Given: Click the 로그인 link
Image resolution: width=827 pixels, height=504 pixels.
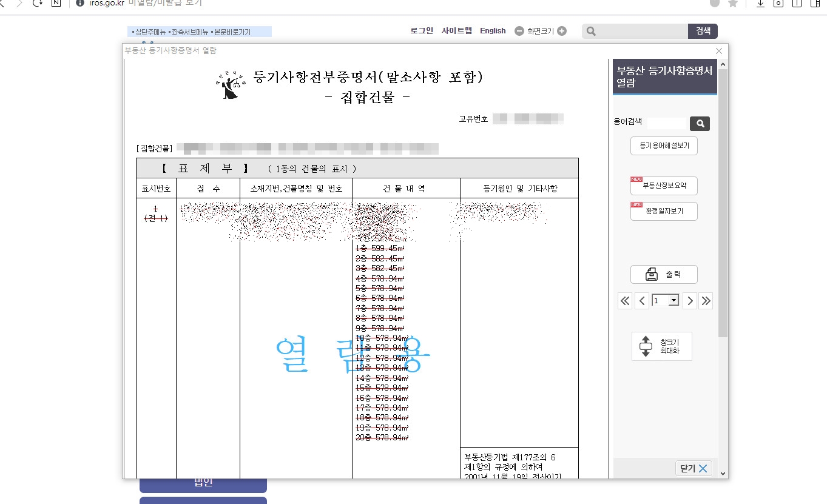Looking at the screenshot, I should 422,31.
